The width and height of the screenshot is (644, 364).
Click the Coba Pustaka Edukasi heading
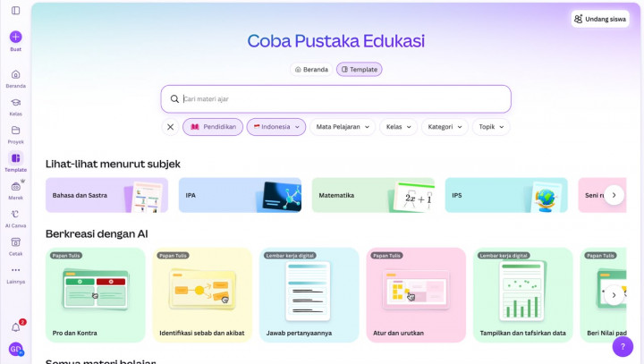(x=336, y=41)
